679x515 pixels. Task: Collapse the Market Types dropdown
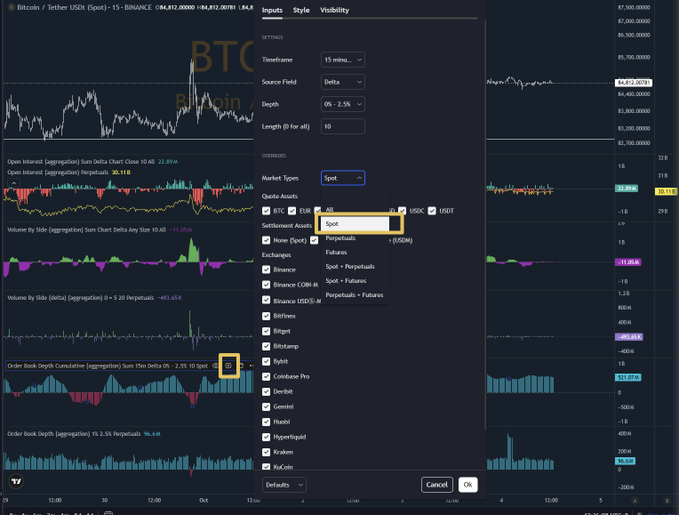click(x=343, y=178)
